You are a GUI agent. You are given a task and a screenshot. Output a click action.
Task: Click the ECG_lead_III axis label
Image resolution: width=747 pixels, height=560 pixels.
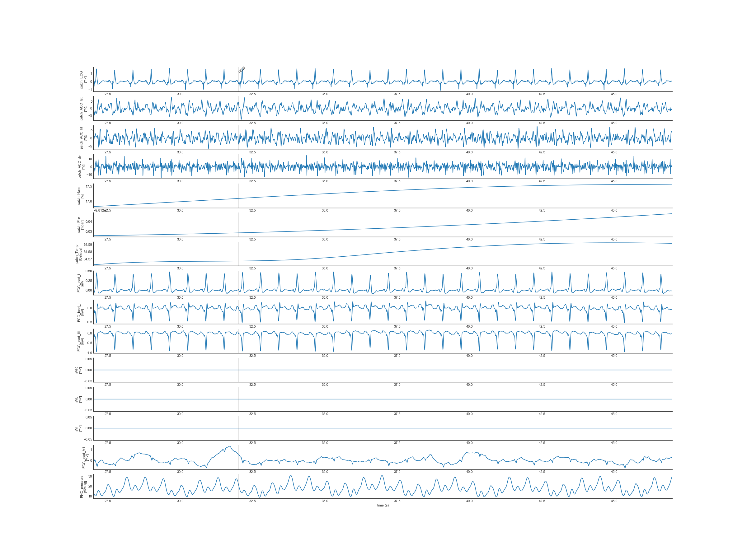[x=80, y=341]
